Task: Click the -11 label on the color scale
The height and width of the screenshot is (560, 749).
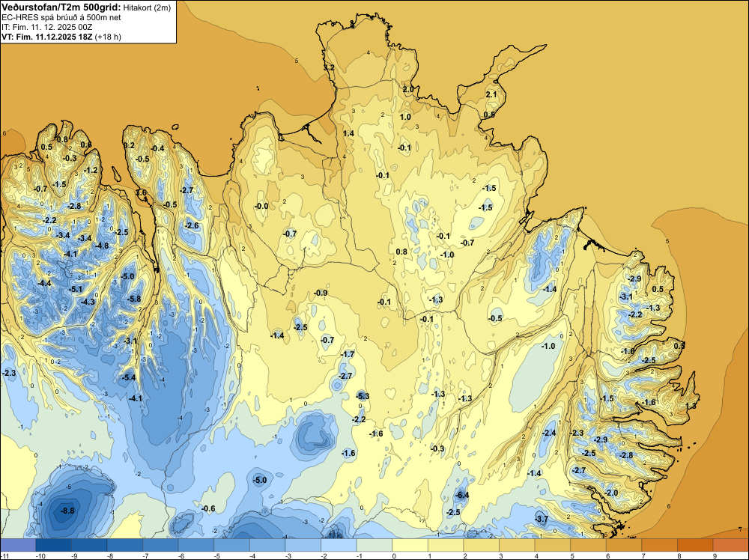Action: [x=4, y=556]
